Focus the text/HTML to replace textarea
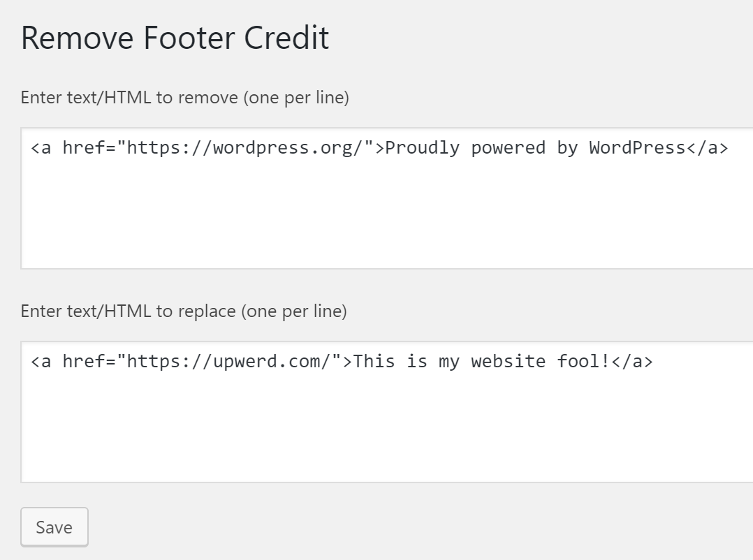This screenshot has width=753, height=560. (386, 412)
